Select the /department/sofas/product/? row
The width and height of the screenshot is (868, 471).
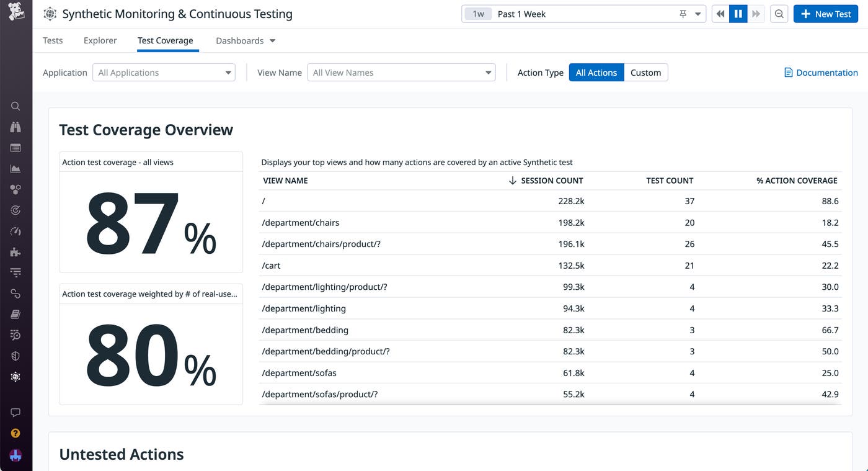(550, 394)
